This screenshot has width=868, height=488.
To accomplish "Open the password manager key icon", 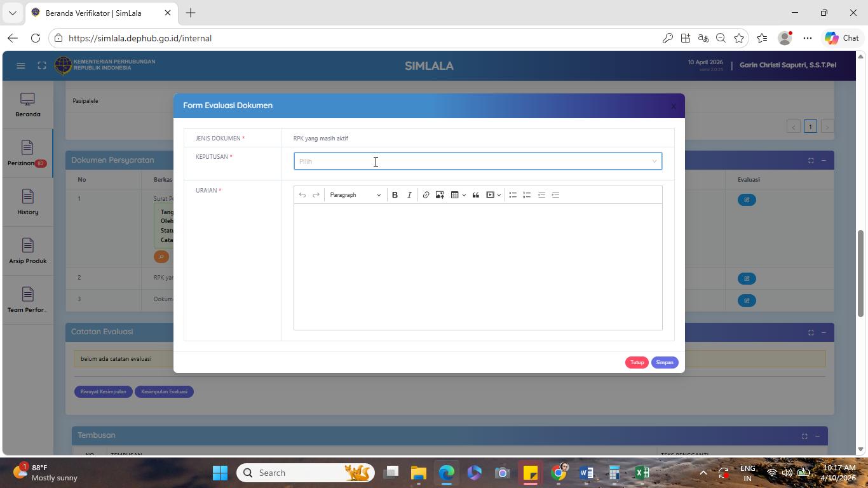I will pos(667,38).
